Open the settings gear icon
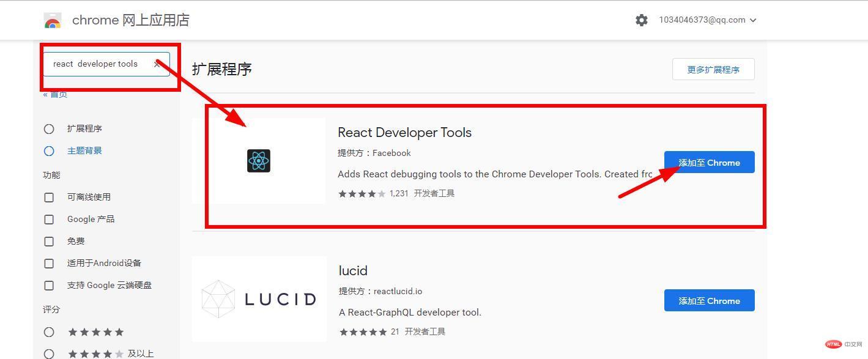Image resolution: width=868 pixels, height=359 pixels. click(641, 20)
